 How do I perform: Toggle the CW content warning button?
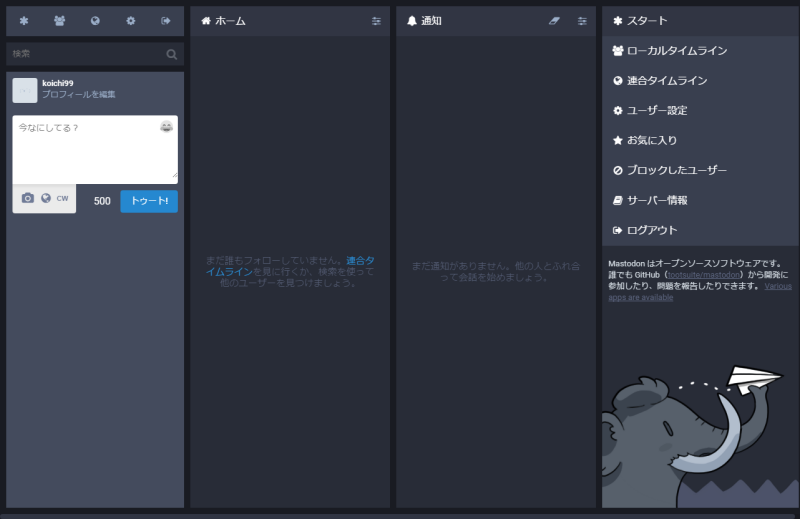[x=62, y=198]
